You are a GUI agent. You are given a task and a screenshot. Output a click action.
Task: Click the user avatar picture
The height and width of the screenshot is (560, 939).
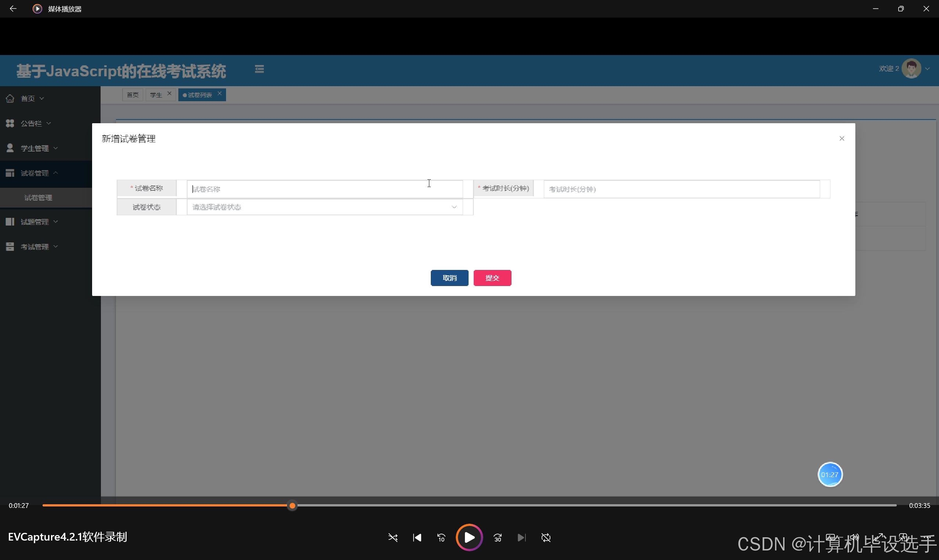pos(911,69)
